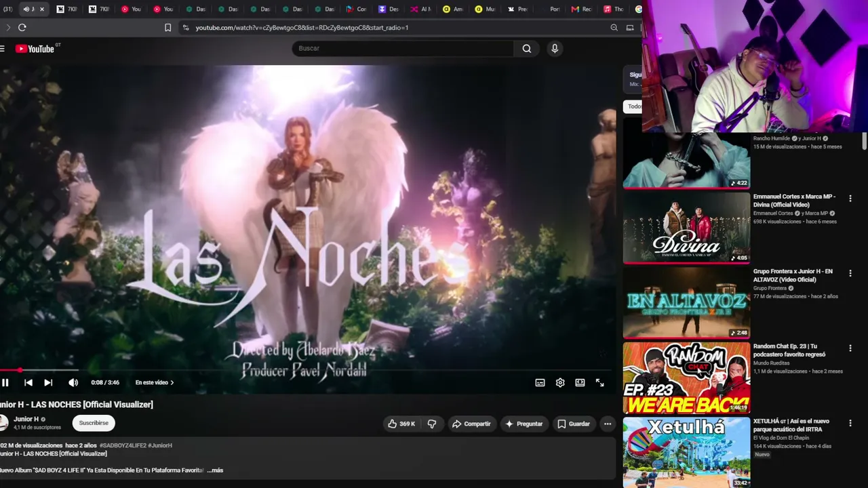Open the Junior H channel name link
868x488 pixels.
[26, 419]
